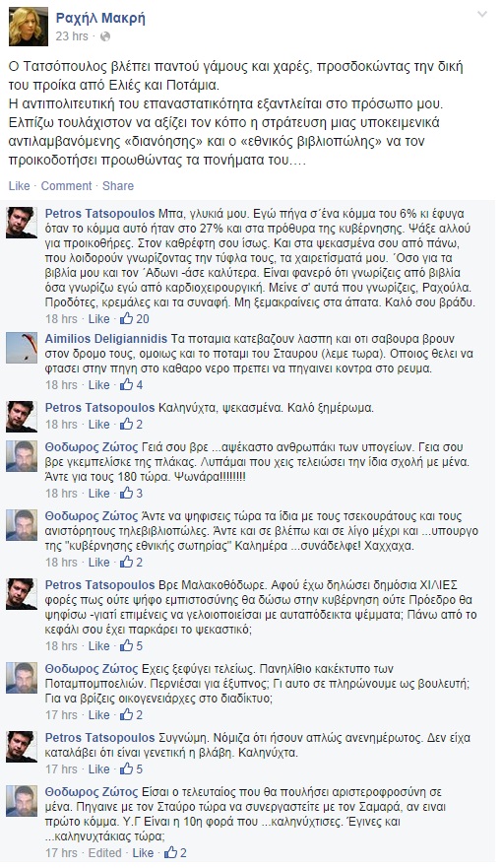Screen dimensions: 502x868
Task: Click thumbs-up icon on last comment
Action: click(x=170, y=852)
